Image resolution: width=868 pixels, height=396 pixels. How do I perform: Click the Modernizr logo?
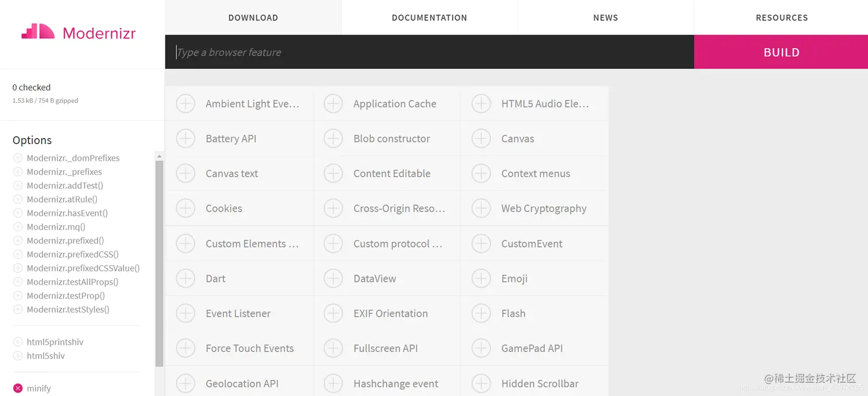point(79,33)
